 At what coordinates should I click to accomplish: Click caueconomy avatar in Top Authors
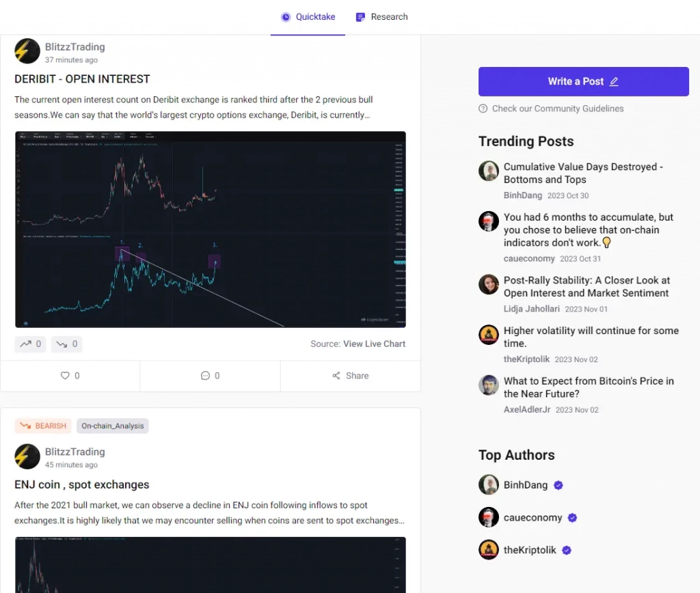489,517
